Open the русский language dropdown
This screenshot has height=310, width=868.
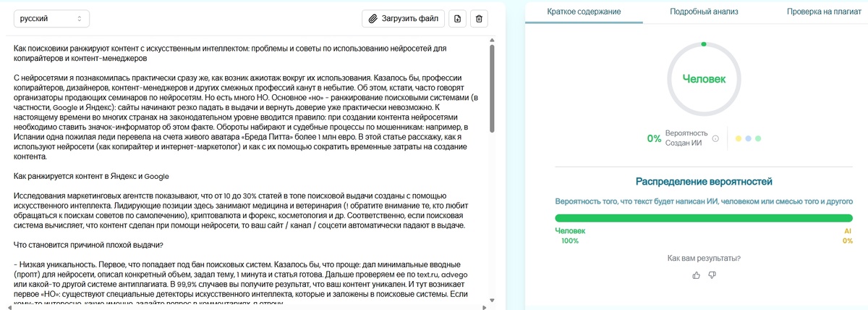[52, 18]
